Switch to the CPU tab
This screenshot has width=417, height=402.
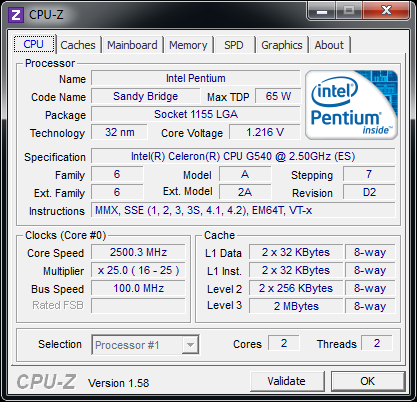tap(34, 44)
